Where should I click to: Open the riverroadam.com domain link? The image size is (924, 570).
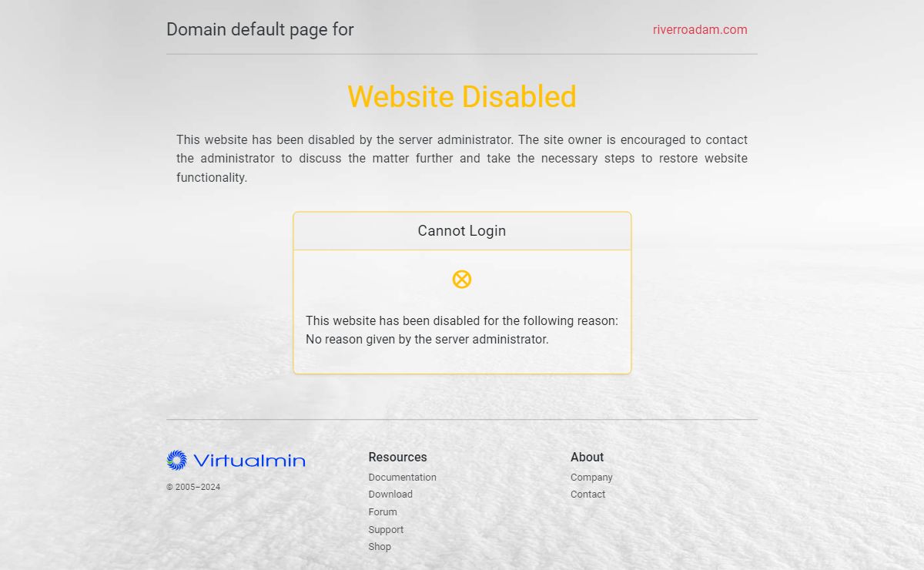700,30
